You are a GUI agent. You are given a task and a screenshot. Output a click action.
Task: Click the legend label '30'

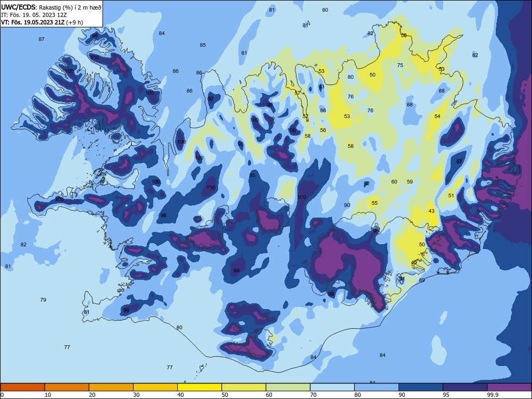(136, 395)
